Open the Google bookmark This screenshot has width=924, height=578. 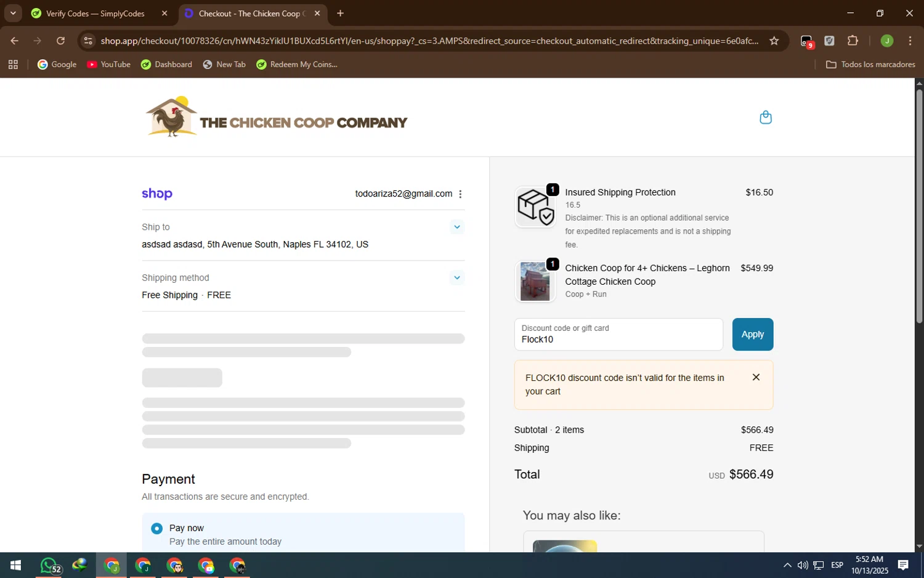[x=57, y=65]
